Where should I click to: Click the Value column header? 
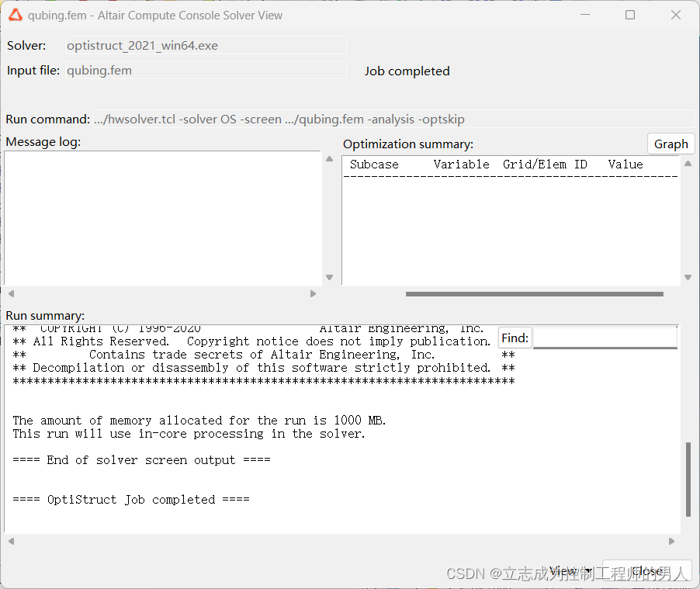tap(625, 165)
